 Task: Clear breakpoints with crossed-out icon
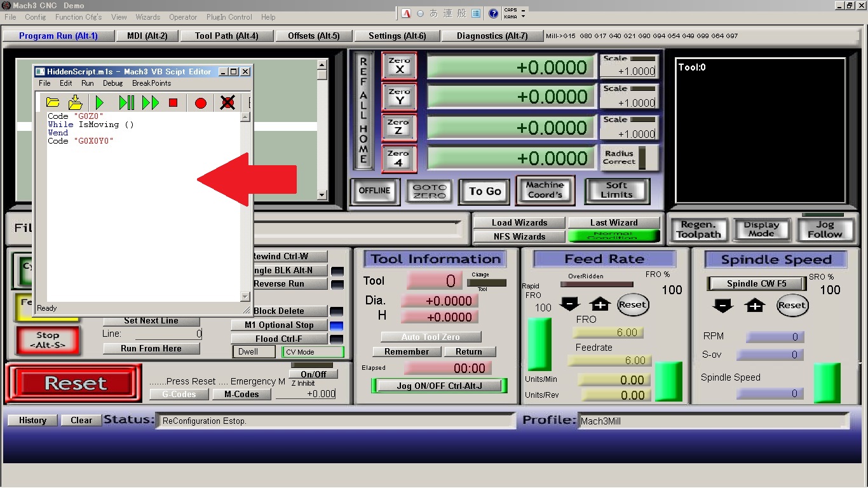click(227, 102)
